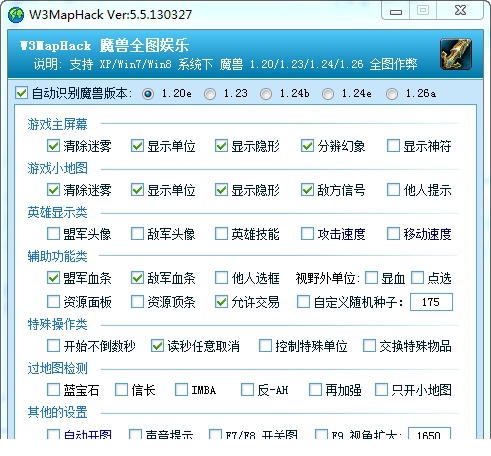This screenshot has height=456, width=491.
Task: Select the 1.23 version radio button
Action: [x=210, y=94]
